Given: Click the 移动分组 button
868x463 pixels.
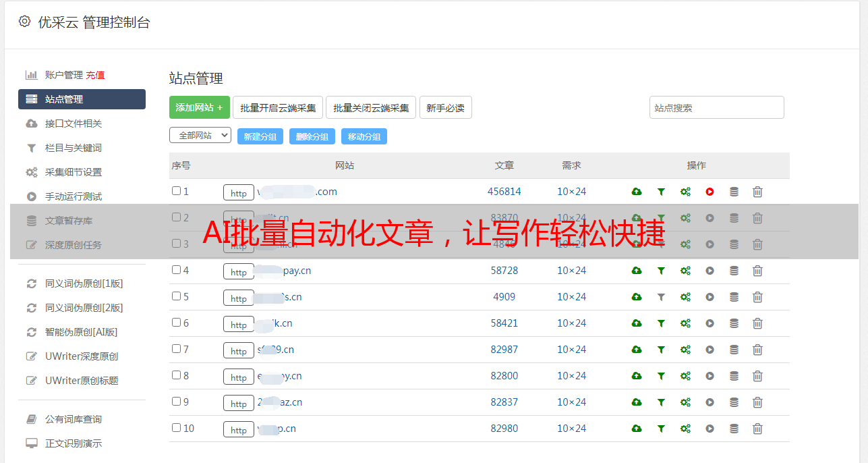Looking at the screenshot, I should click(x=364, y=136).
